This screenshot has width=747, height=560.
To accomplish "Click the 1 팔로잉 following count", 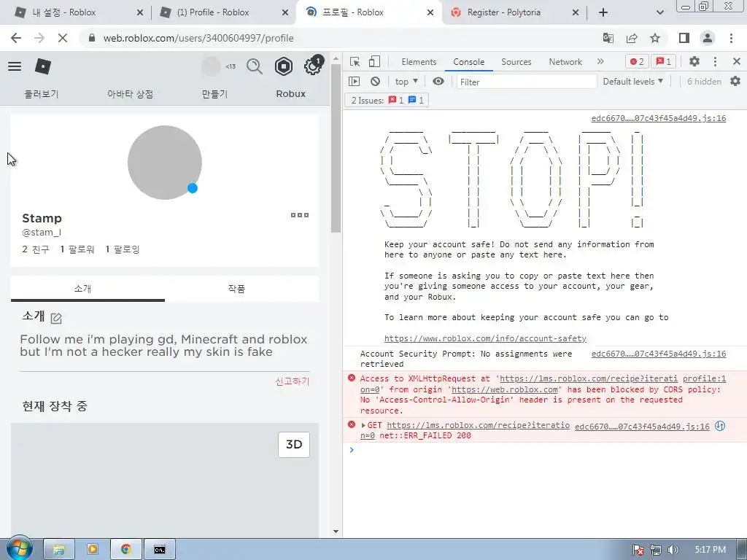I will point(123,249).
